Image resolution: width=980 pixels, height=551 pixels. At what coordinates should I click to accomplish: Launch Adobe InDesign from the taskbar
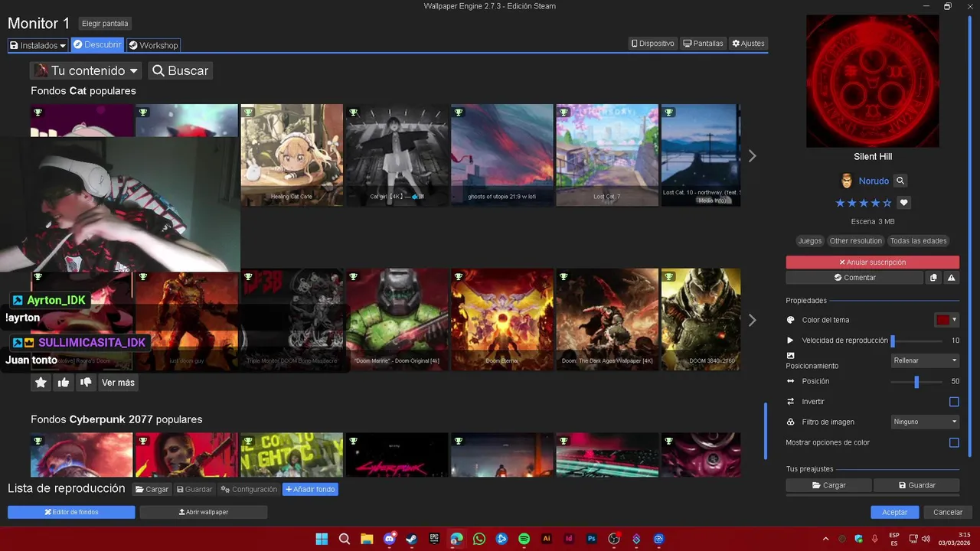coord(569,539)
